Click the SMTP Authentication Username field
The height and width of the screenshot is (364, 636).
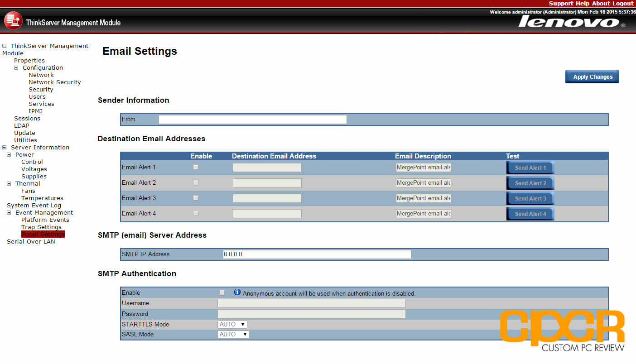click(312, 303)
